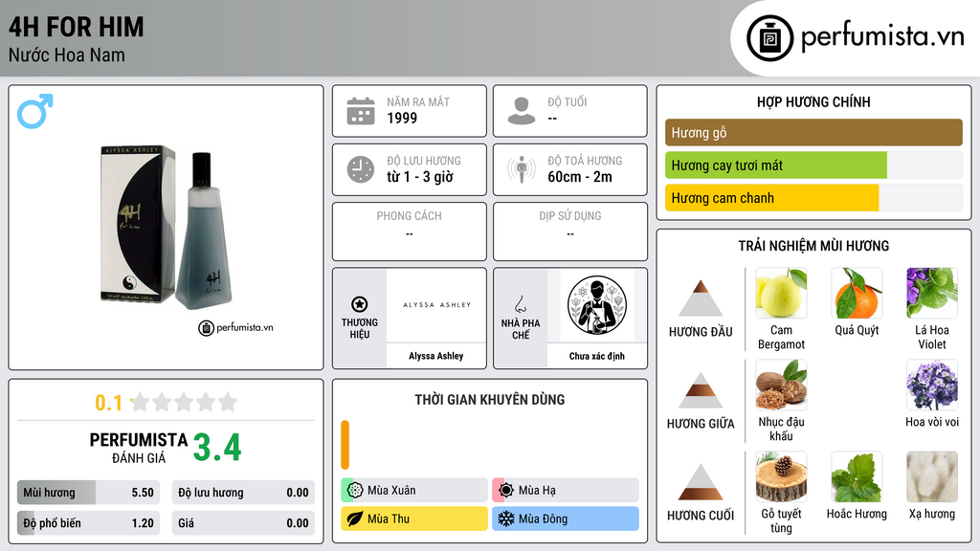Open the Chưa xác định perfumer link
The image size is (980, 551).
tap(597, 356)
